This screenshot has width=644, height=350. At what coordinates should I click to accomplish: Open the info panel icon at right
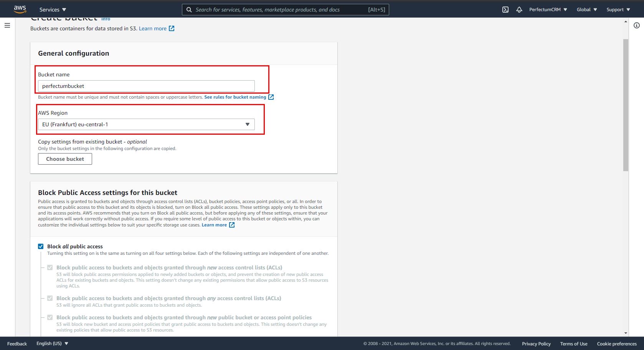pyautogui.click(x=637, y=25)
